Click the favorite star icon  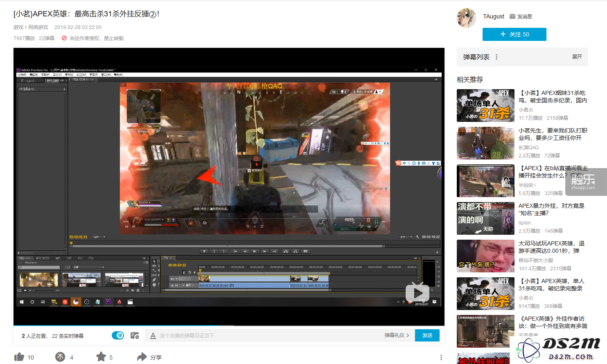coord(101,357)
